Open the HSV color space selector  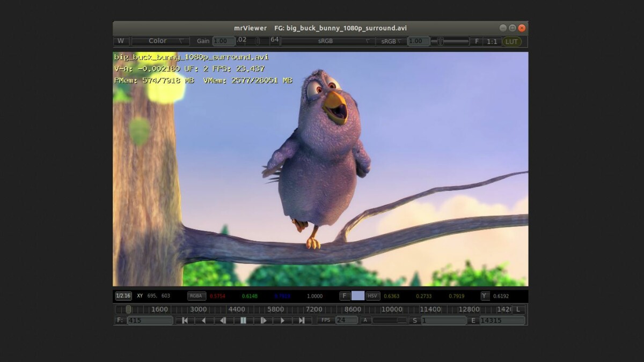click(372, 296)
